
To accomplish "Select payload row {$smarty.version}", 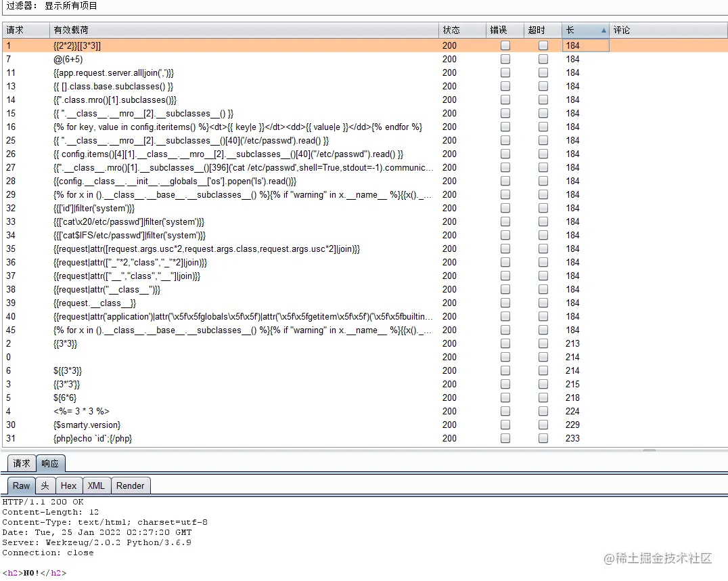I will pyautogui.click(x=364, y=425).
